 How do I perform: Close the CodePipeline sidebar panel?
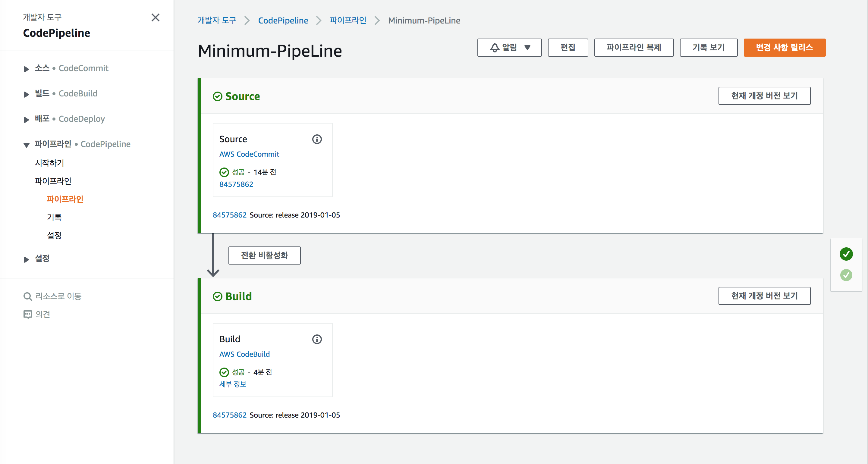coord(155,17)
